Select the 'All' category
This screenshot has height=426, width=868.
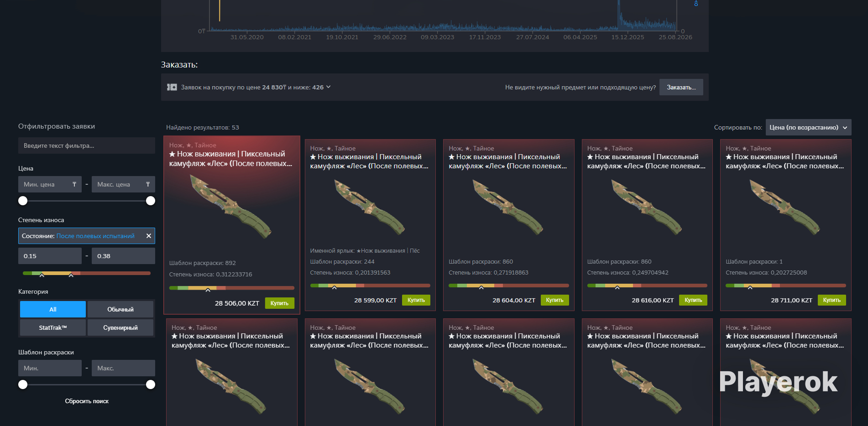pos(53,309)
